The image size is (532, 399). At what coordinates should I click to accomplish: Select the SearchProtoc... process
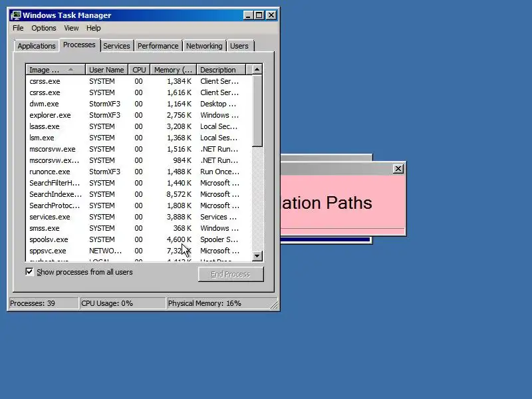[x=139, y=205]
